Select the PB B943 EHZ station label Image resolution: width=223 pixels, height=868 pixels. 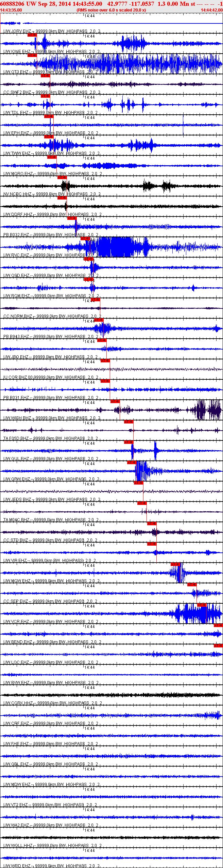pyautogui.click(x=51, y=337)
